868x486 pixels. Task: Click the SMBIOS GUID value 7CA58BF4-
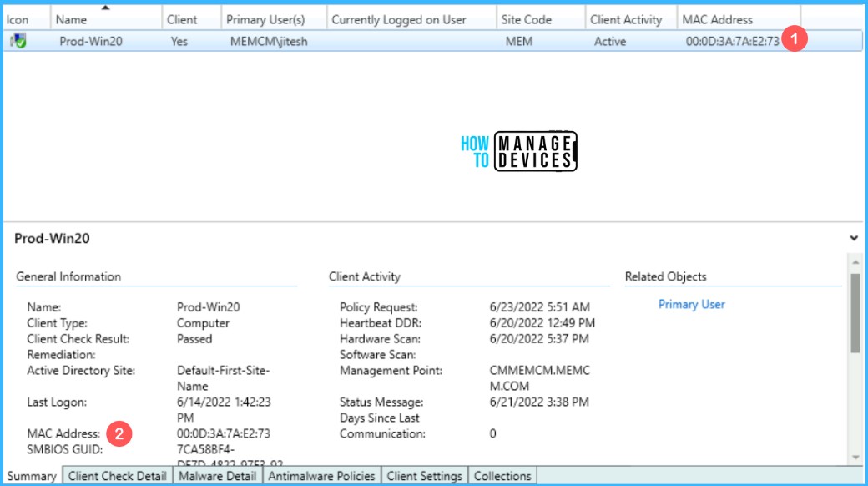coord(205,449)
